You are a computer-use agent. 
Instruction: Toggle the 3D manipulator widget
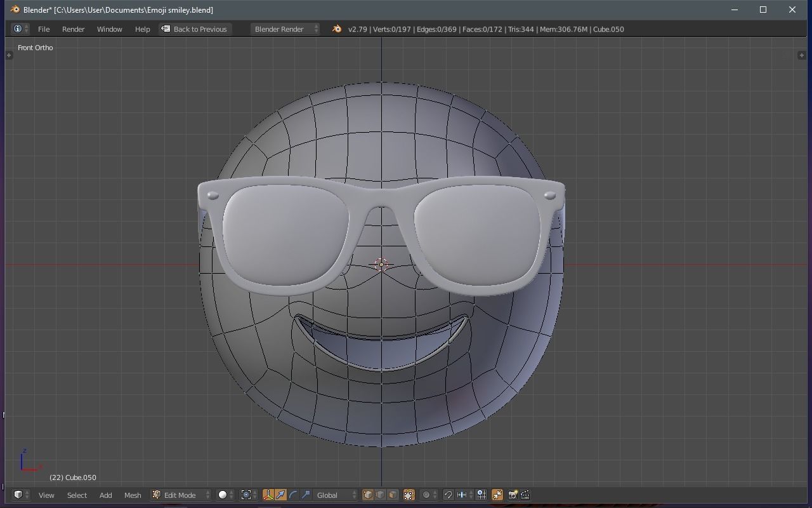point(268,495)
